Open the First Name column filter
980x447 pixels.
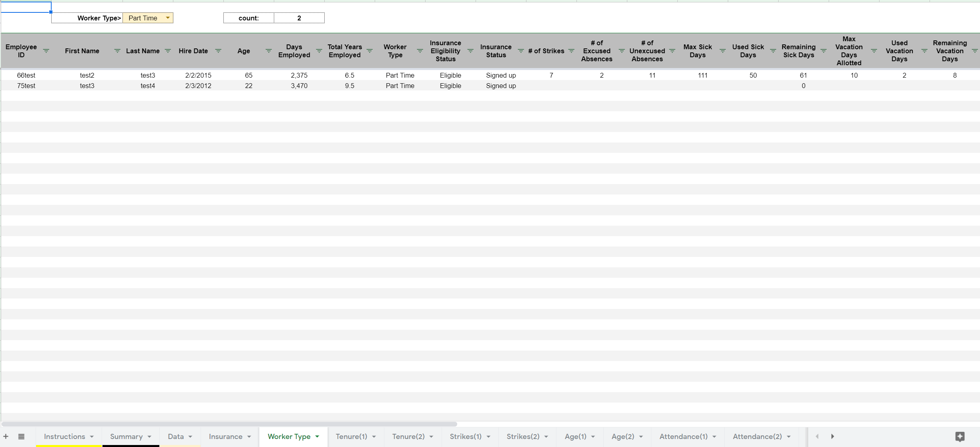click(x=117, y=51)
